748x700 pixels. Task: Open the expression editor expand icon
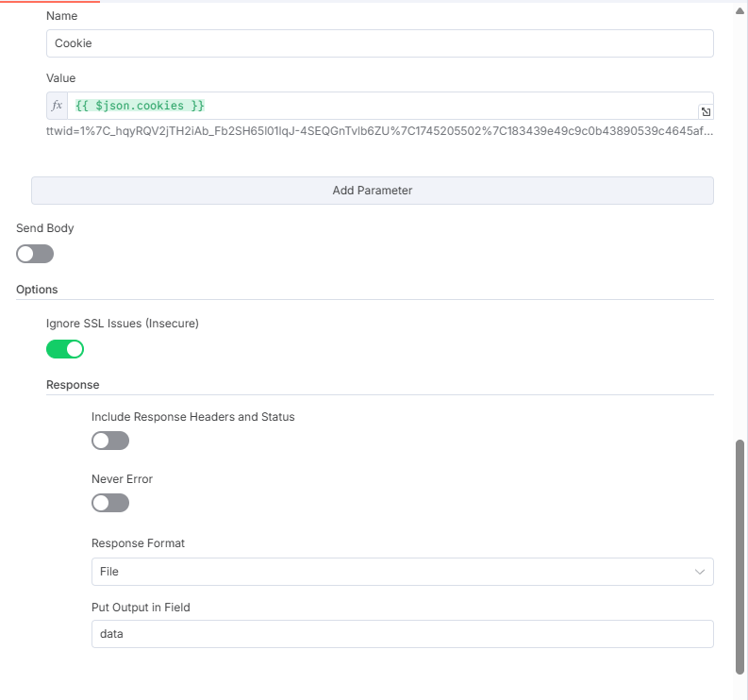pos(706,111)
